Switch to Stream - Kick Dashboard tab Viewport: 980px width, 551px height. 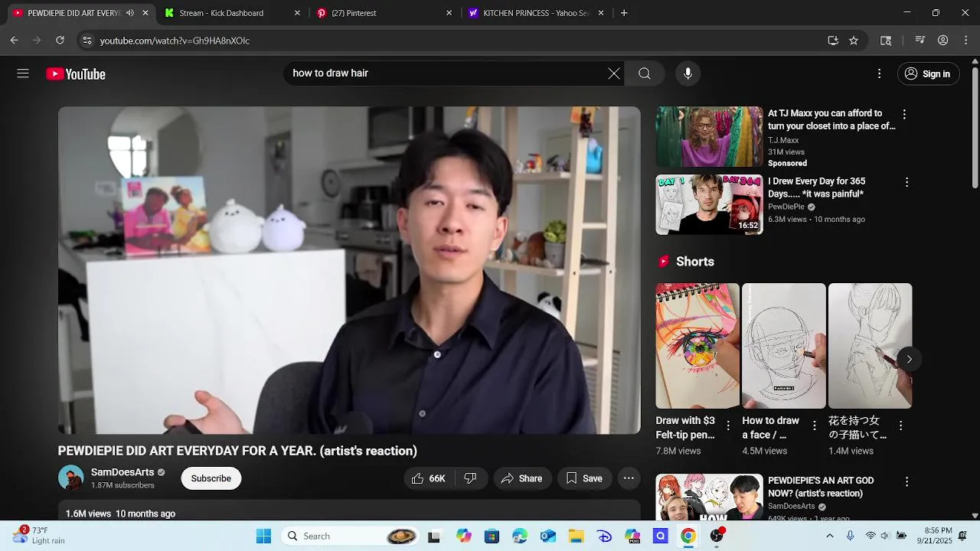click(231, 13)
